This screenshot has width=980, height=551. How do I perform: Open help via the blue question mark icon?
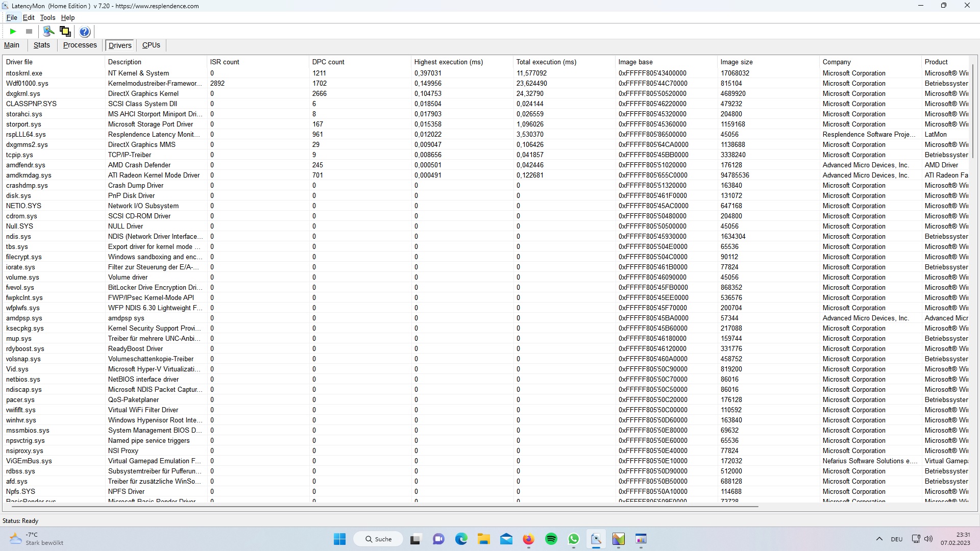tap(85, 32)
